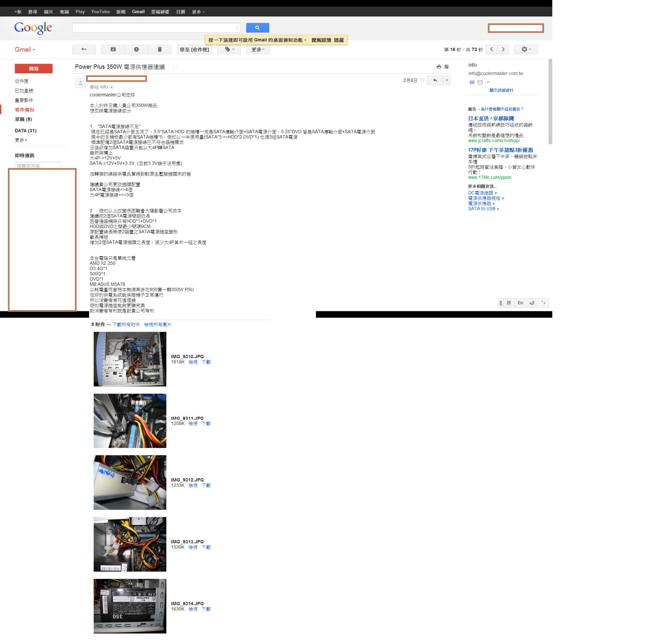Open the labels tag dropdown
Screen dimensions: 668x644
229,49
